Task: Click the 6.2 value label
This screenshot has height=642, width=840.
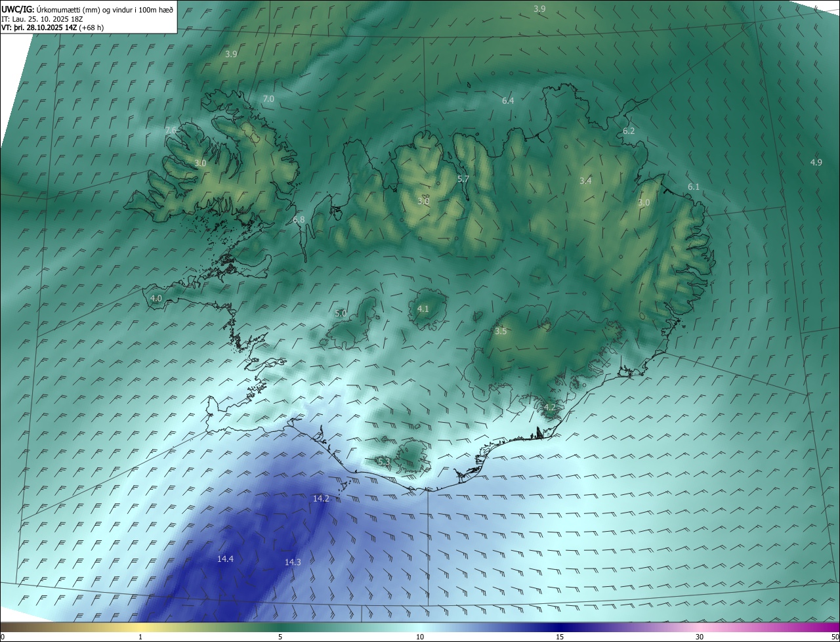Action: (x=629, y=131)
